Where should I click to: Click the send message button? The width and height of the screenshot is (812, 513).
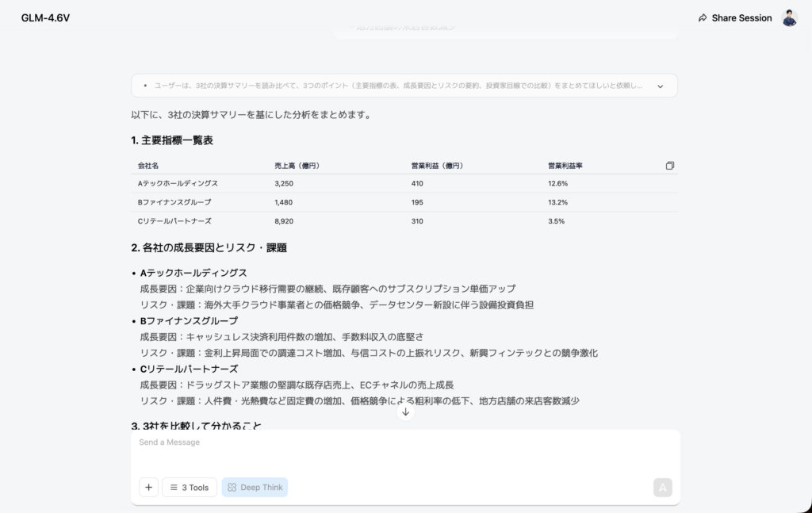tap(662, 487)
